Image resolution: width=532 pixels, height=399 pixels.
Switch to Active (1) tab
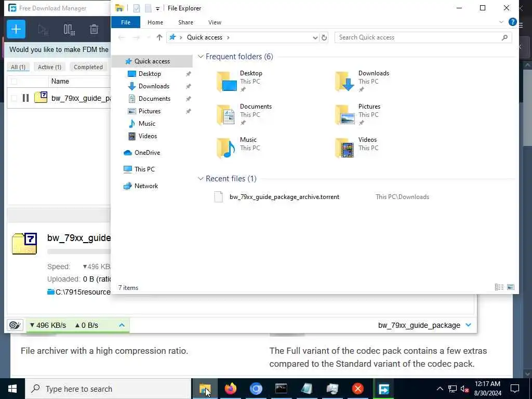pyautogui.click(x=49, y=67)
